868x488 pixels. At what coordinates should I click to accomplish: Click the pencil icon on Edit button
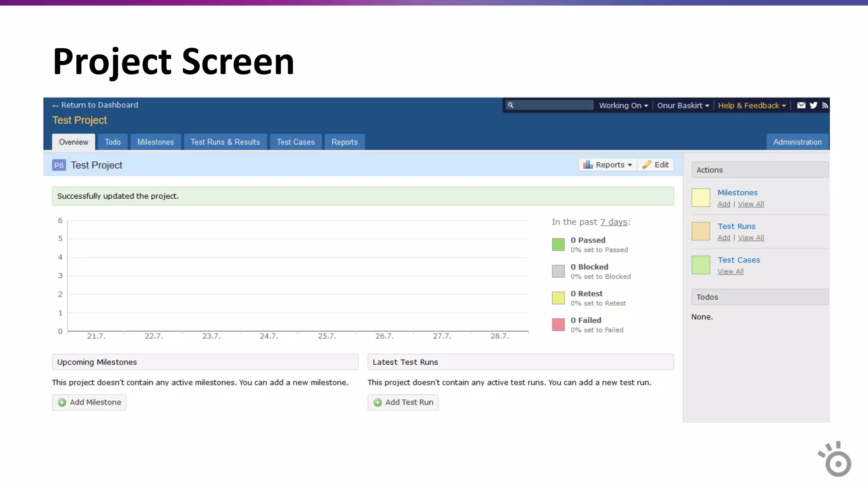coord(647,165)
